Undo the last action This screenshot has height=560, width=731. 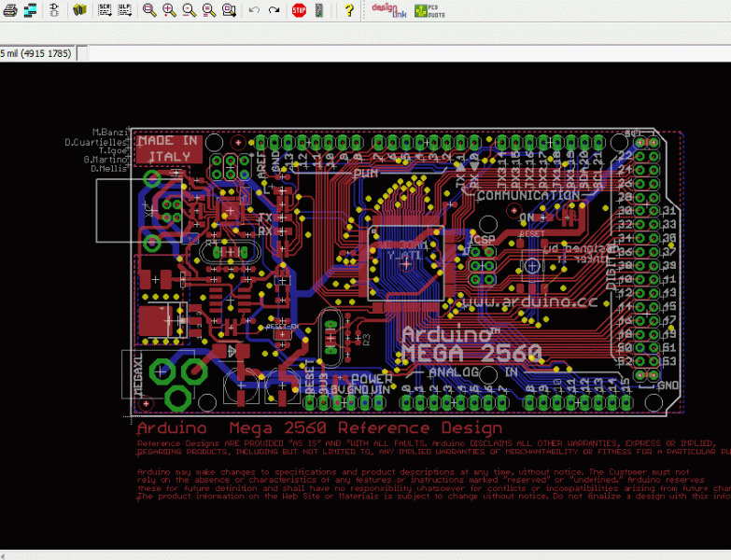coord(254,9)
